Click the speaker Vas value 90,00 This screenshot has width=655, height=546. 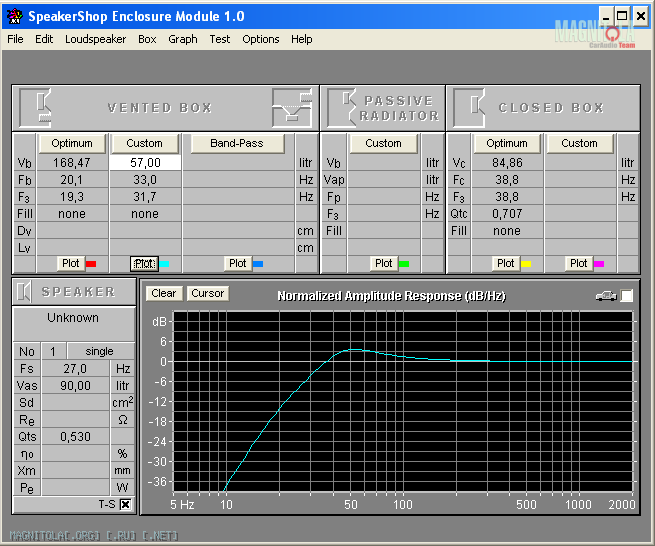[75, 386]
